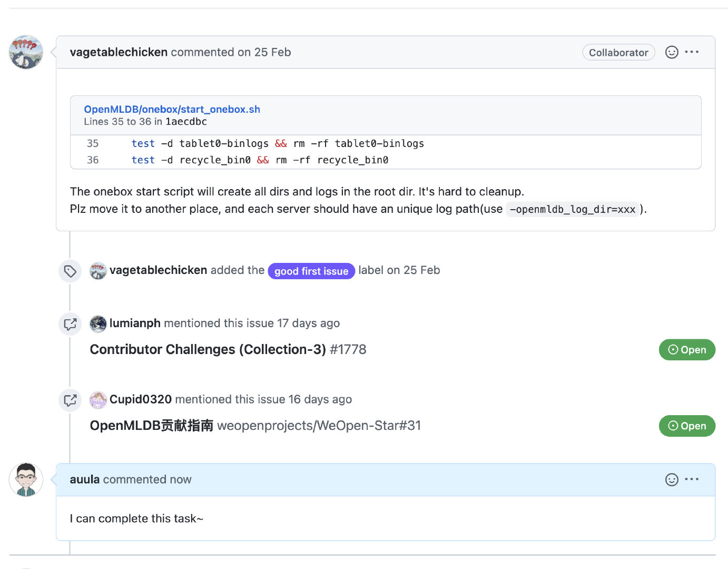
Task: Open vagetablechicken name in label event
Action: (x=158, y=270)
